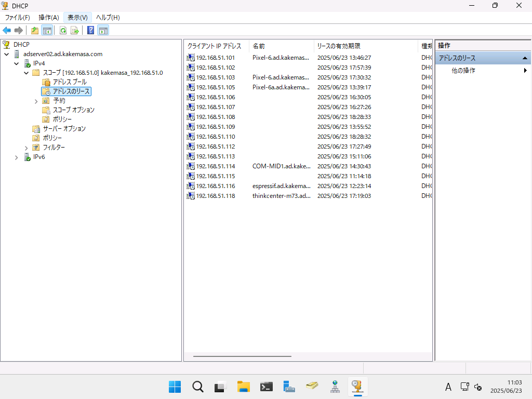Open the Terminal taskbar icon
Image resolution: width=532 pixels, height=399 pixels.
[267, 387]
